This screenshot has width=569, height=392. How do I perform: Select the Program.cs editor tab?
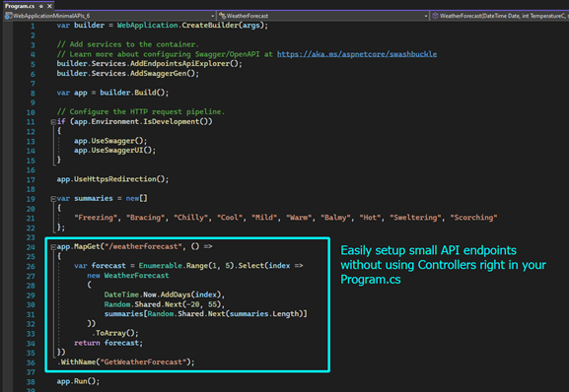click(20, 6)
